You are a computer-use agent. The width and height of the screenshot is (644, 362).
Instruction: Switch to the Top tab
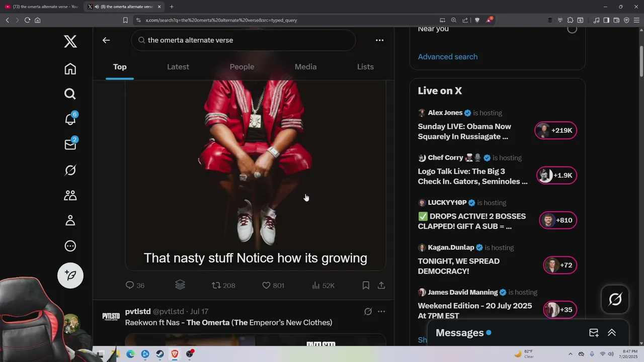(120, 67)
